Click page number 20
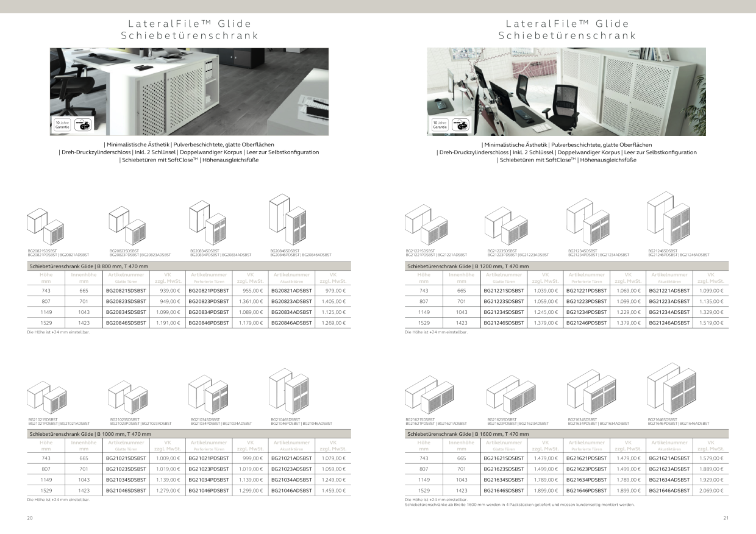The image size is (756, 534). (29, 518)
